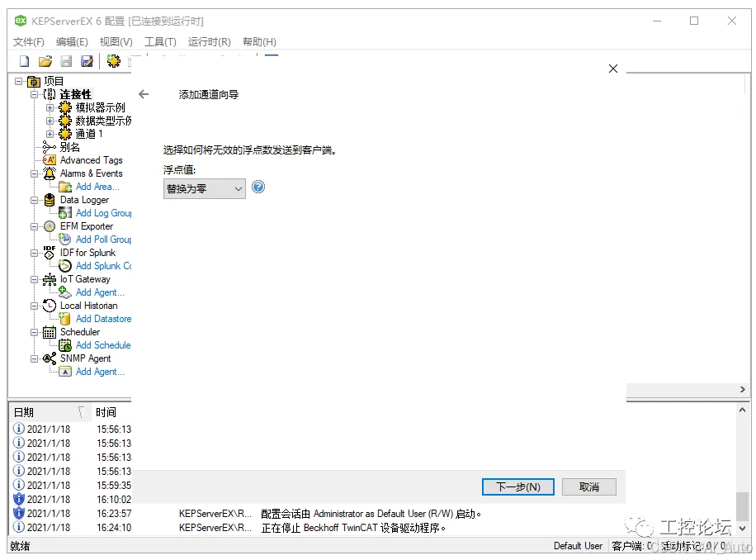Select the IDF for Splunk icon
Image resolution: width=756 pixels, height=560 pixels.
pyautogui.click(x=50, y=253)
